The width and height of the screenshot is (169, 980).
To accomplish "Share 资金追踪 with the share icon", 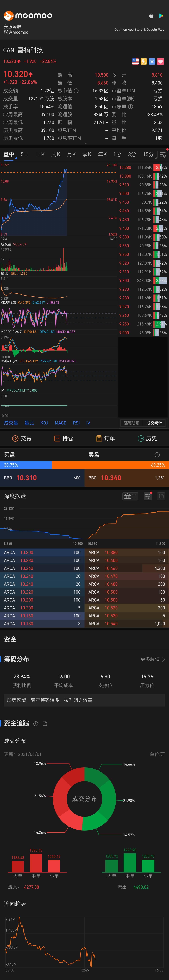I will coord(45,724).
